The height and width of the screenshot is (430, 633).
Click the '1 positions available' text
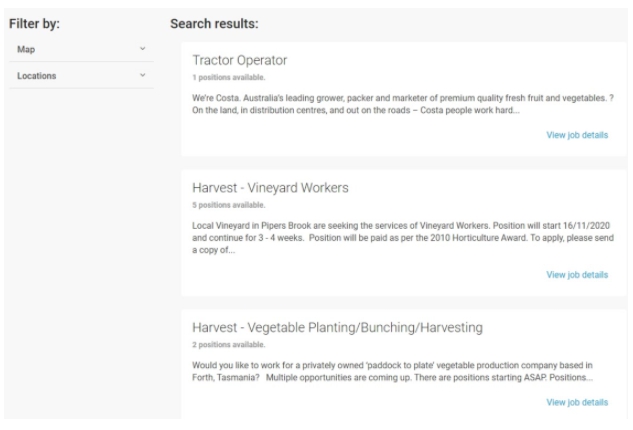[228, 78]
